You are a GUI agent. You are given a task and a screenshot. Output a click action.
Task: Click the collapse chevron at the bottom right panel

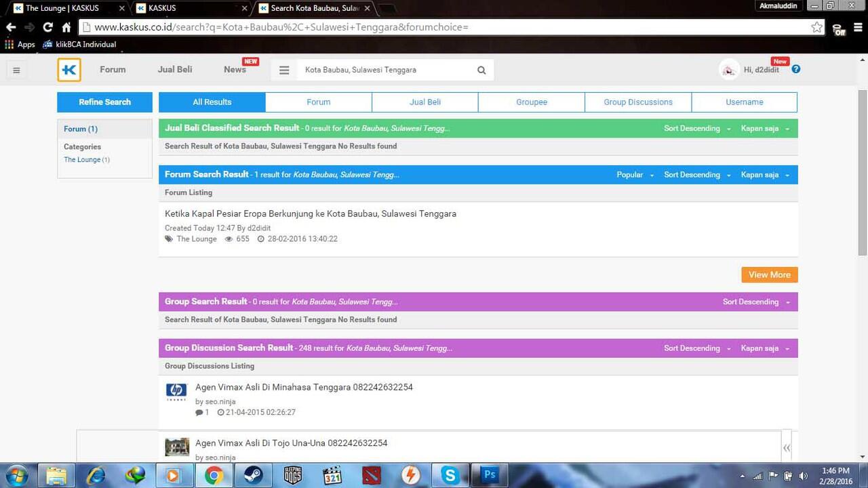(x=787, y=448)
